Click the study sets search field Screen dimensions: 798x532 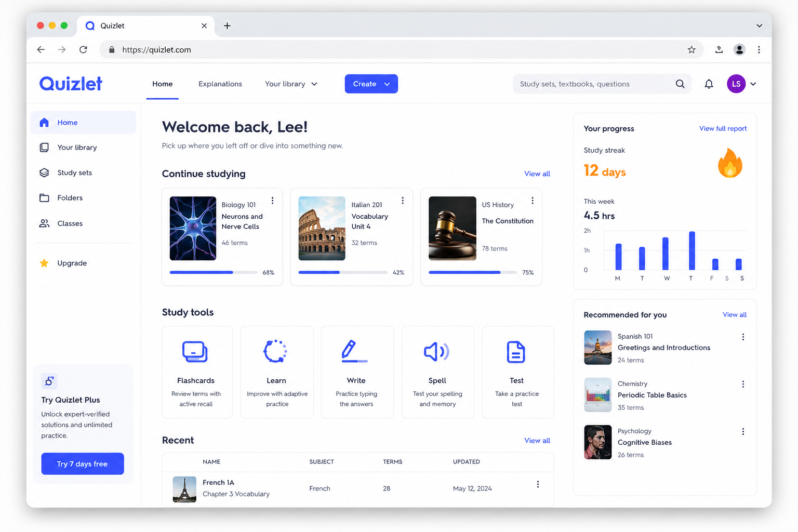pyautogui.click(x=602, y=84)
